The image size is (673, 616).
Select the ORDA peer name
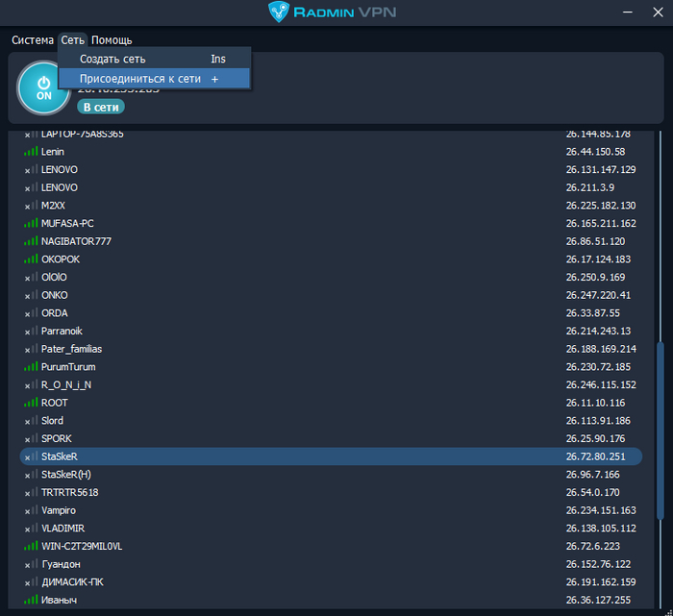pos(55,313)
